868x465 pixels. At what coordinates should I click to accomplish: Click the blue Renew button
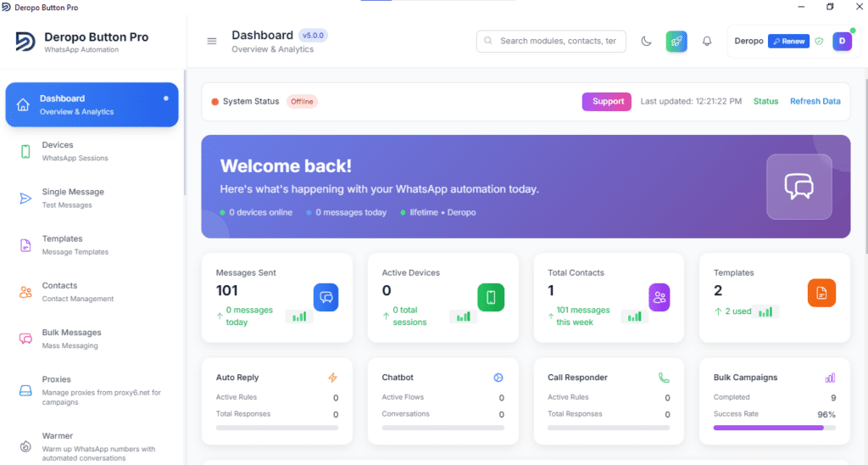click(789, 41)
